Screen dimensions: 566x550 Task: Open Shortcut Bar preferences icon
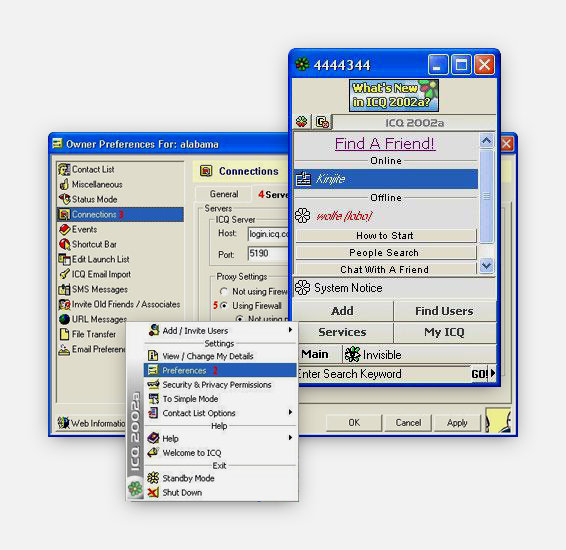coord(65,244)
